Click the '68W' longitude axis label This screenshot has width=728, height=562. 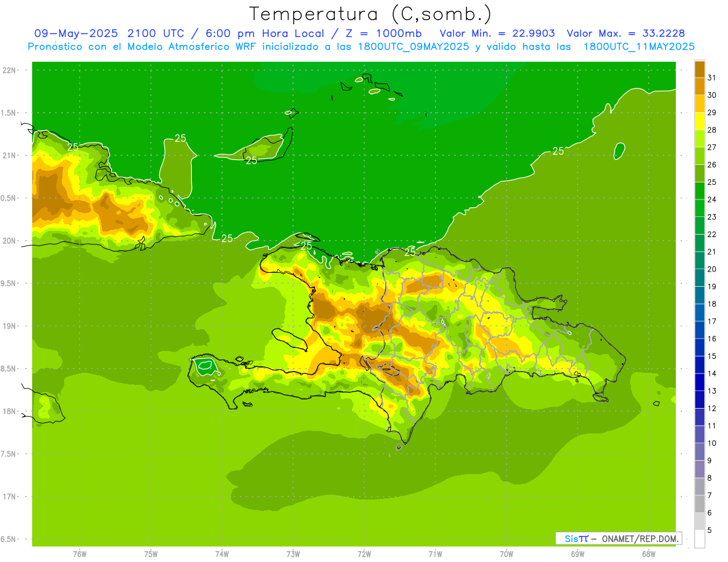pyautogui.click(x=649, y=554)
